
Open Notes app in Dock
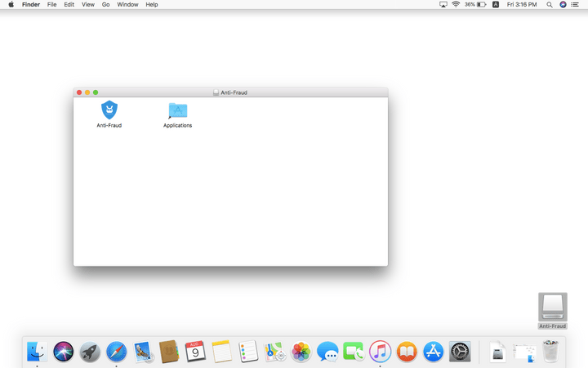221,352
